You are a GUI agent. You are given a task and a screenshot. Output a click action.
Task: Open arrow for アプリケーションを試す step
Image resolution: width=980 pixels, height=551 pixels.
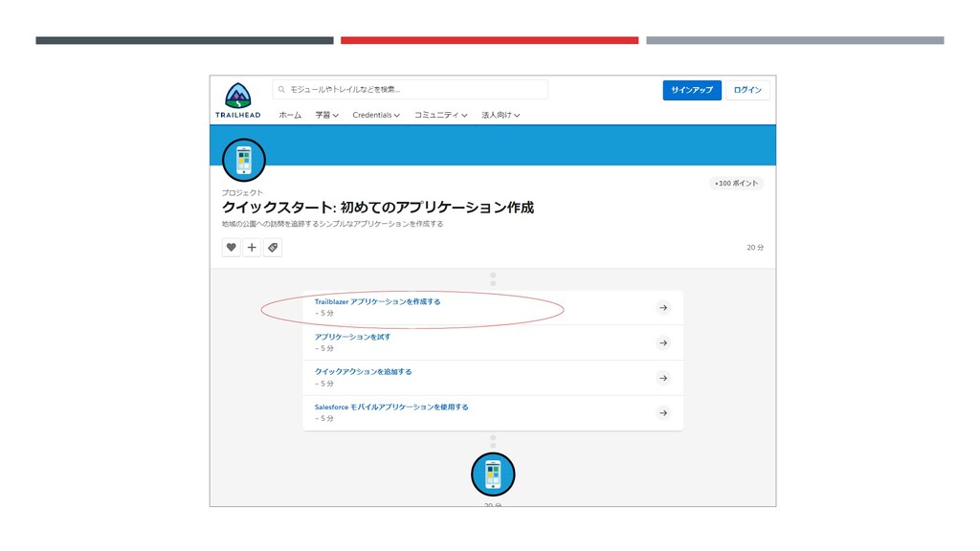pos(663,343)
